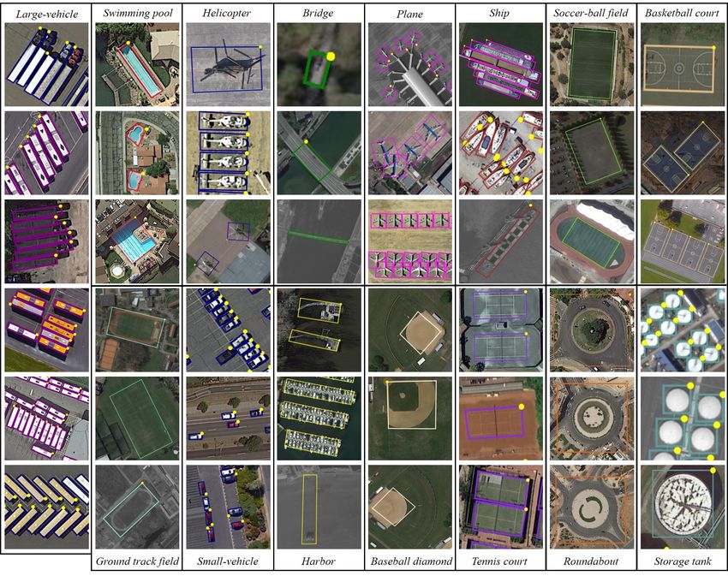Screen dimensions: 728x576
Task: Open the grayscale harbor image with tall yellow box
Action: 319,508
